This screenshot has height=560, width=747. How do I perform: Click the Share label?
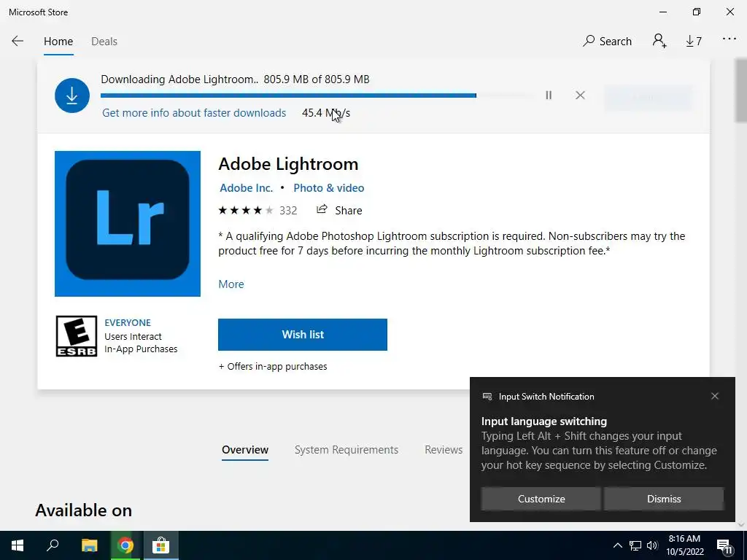coord(348,211)
